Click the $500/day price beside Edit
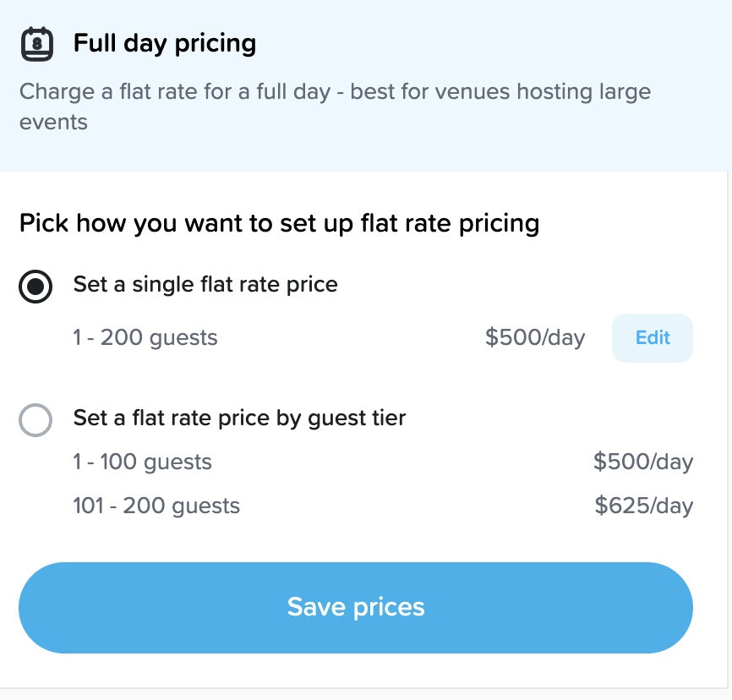Image resolution: width=732 pixels, height=700 pixels. (535, 338)
